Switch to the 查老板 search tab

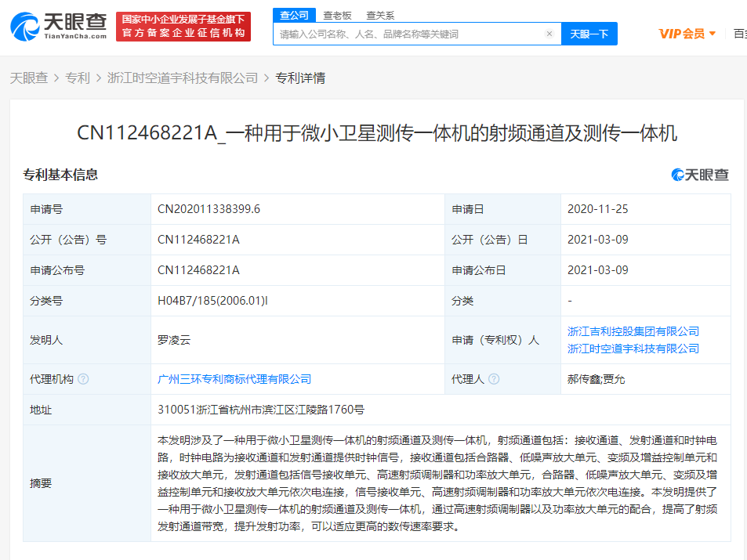[x=339, y=15]
